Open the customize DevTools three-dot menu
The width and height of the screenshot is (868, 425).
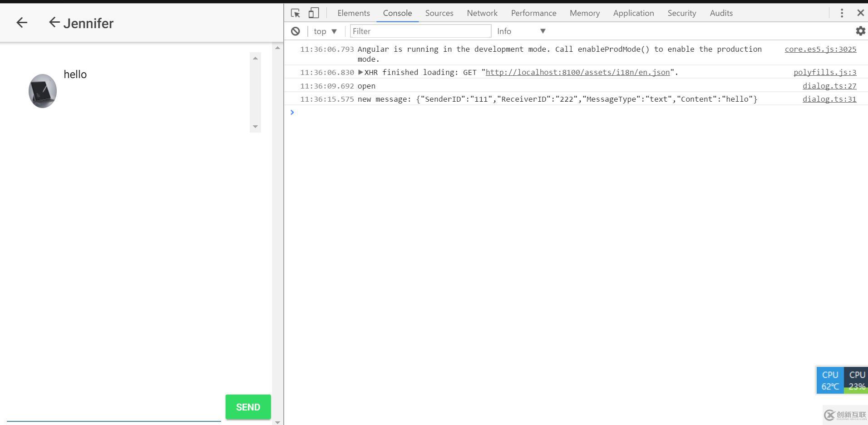pyautogui.click(x=842, y=13)
